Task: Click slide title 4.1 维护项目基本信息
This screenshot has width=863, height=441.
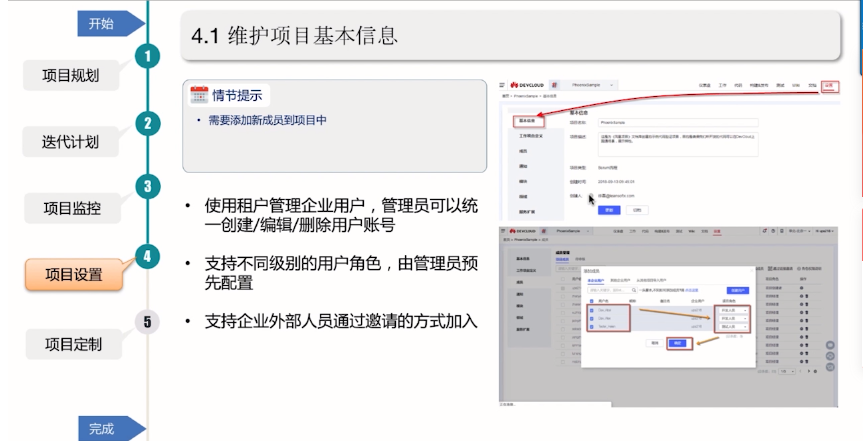Action: 294,36
